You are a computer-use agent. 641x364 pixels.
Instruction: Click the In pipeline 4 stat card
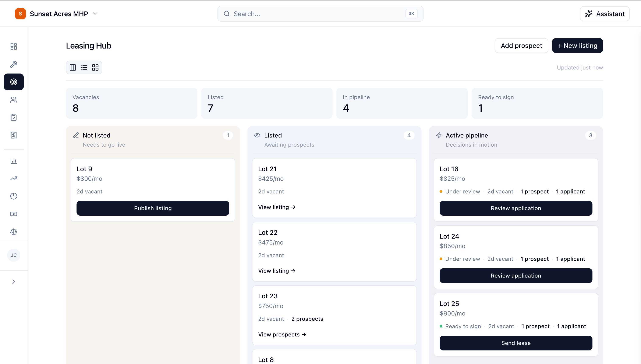click(402, 103)
